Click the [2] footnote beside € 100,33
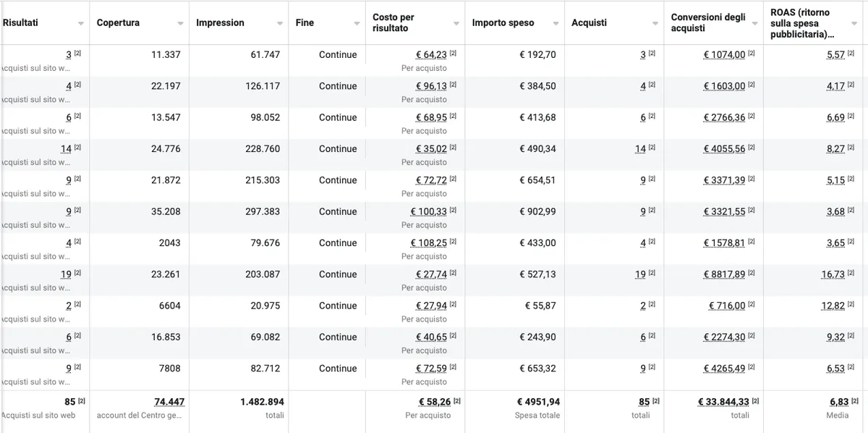868x433 pixels. [x=454, y=211]
